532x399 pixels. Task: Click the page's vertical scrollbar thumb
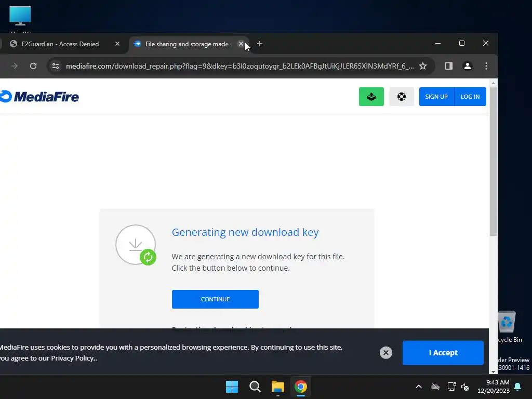[x=494, y=161]
